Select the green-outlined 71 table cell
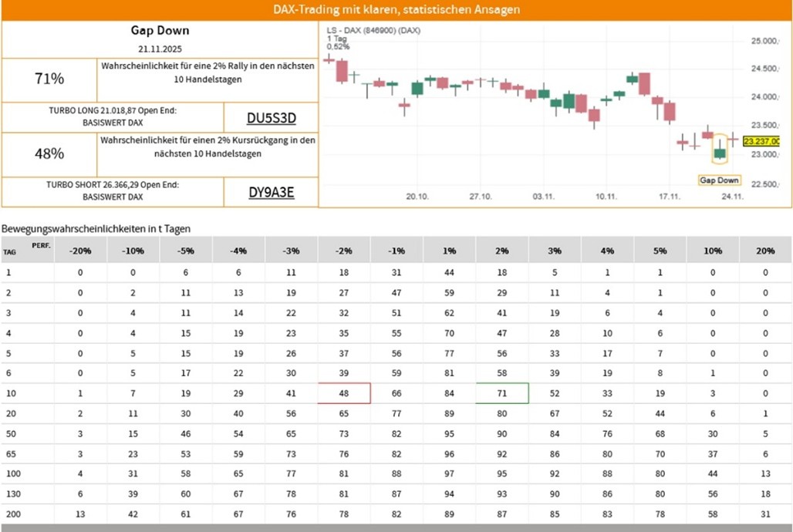Viewport: 793px width, 532px height. pyautogui.click(x=502, y=392)
